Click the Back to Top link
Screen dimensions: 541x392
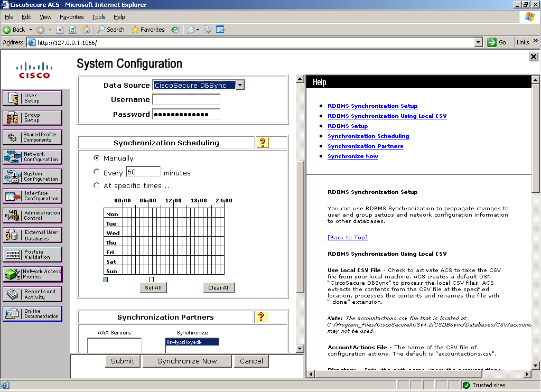348,237
